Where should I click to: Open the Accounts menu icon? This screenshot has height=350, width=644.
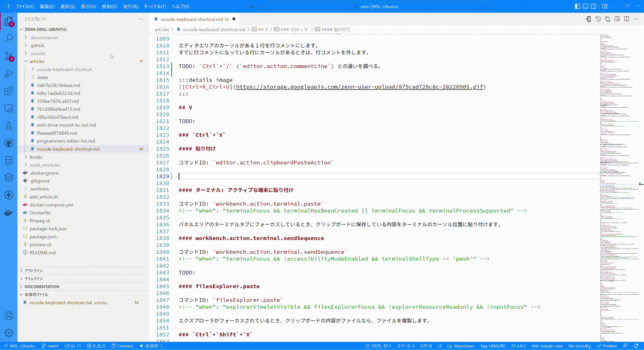click(x=9, y=315)
